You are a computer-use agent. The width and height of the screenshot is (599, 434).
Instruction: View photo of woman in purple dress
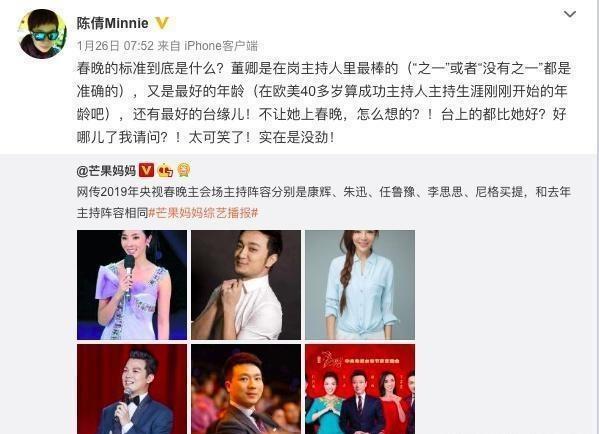click(132, 285)
